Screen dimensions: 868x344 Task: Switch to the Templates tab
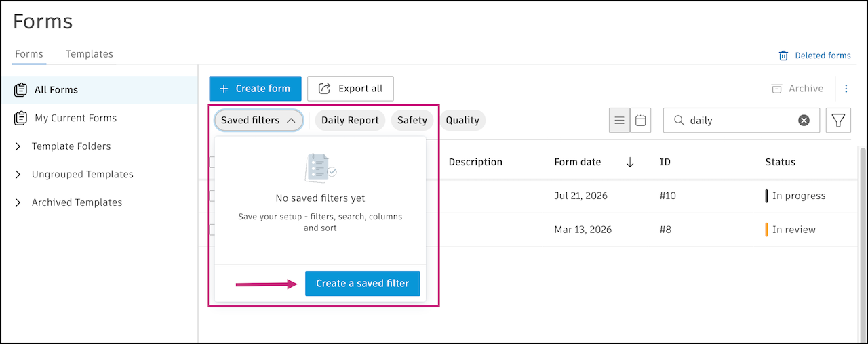coord(90,54)
